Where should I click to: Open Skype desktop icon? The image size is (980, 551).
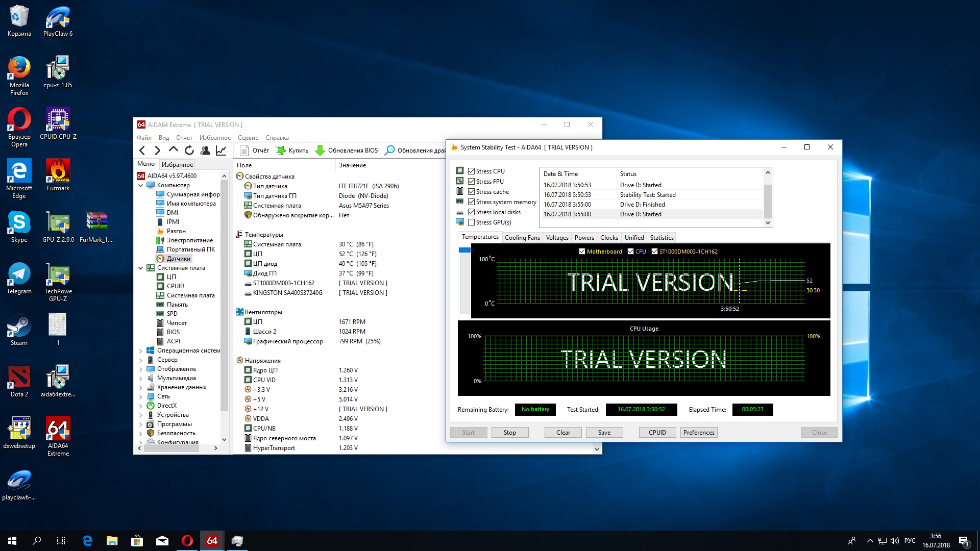(x=19, y=227)
